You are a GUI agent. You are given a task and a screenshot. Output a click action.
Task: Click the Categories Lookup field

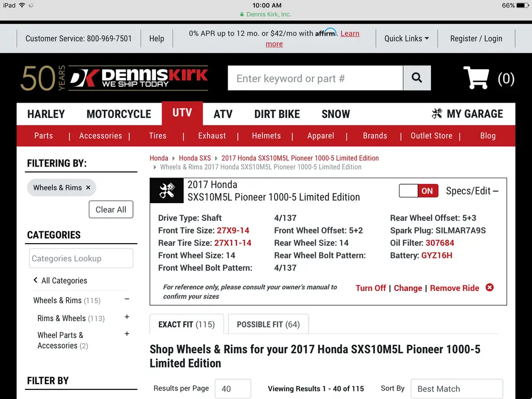coord(81,258)
